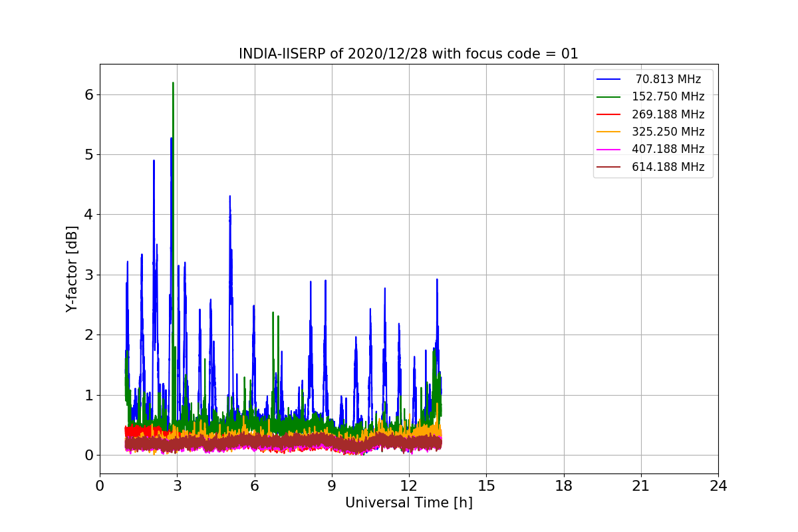Select the 152.750 MHz legend label

point(668,96)
